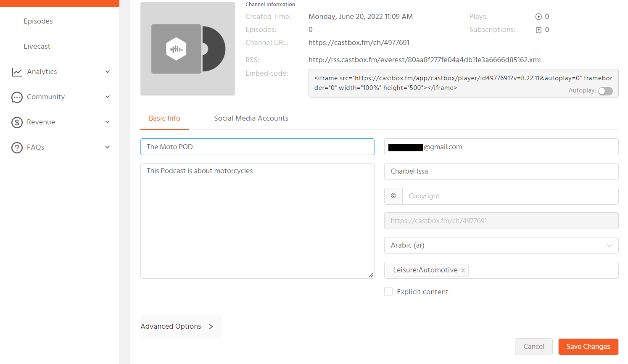This screenshot has width=628, height=364.
Task: Toggle the Autoplay switch
Action: tap(605, 91)
